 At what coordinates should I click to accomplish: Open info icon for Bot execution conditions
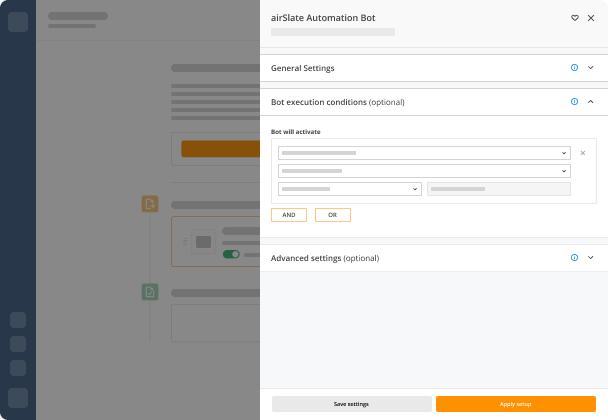coord(574,102)
